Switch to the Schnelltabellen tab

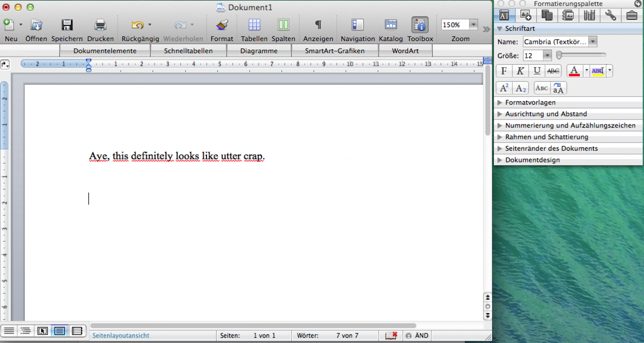pos(188,51)
